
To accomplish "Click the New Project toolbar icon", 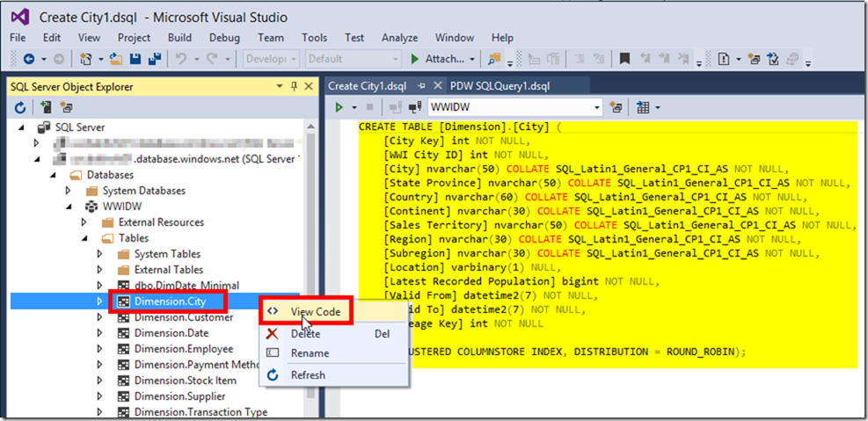I will 86,59.
